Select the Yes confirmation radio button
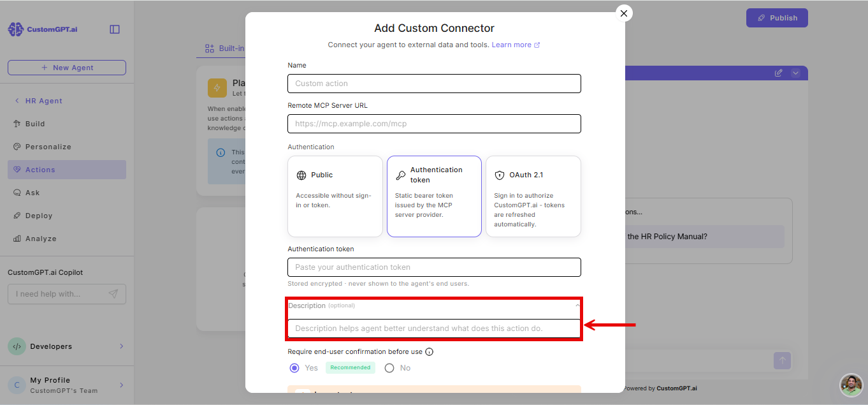This screenshot has width=868, height=405. [294, 368]
